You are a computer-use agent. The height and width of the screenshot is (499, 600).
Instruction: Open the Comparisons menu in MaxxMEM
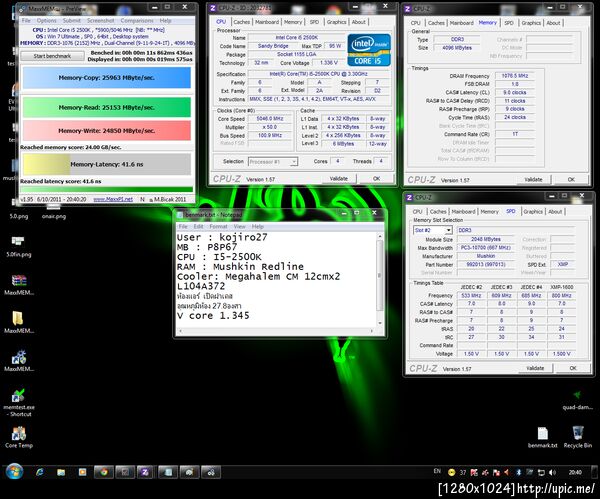pos(138,20)
